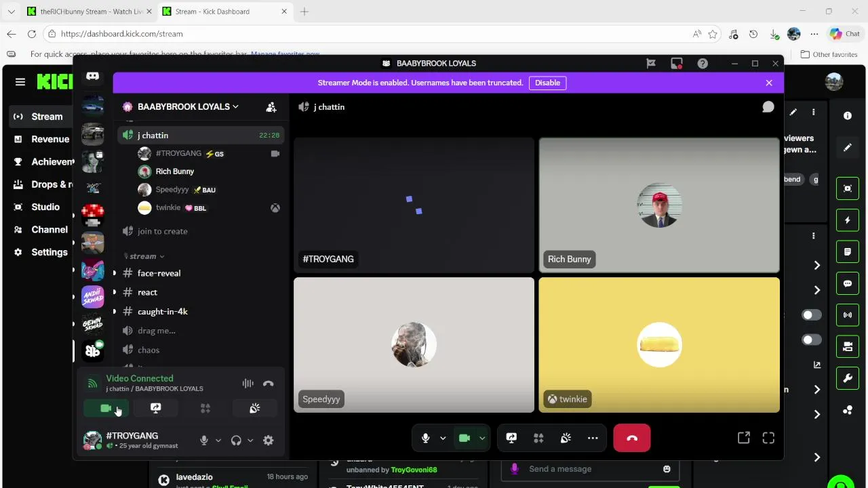868x488 pixels.
Task: Turn off camera in Video Connected panel
Action: pyautogui.click(x=106, y=408)
